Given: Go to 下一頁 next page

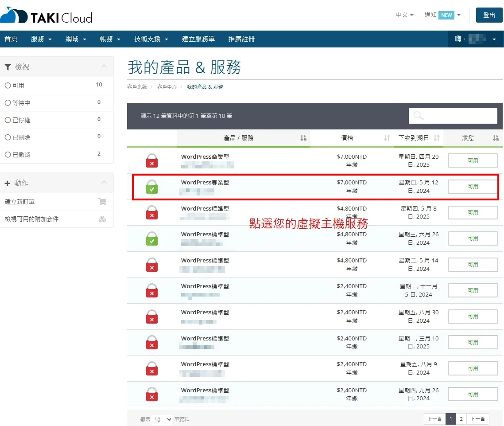Looking at the screenshot, I should tap(477, 418).
